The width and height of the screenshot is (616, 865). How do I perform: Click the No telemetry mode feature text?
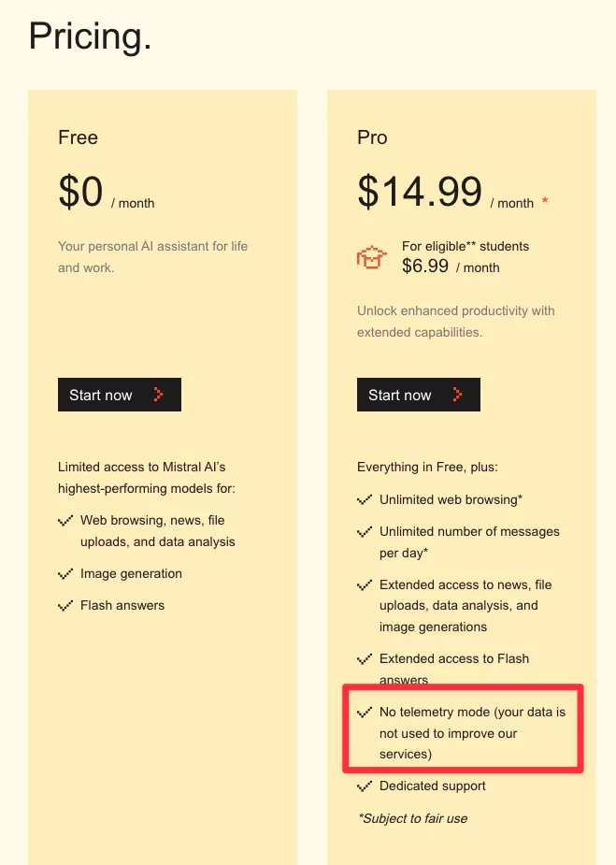(472, 733)
